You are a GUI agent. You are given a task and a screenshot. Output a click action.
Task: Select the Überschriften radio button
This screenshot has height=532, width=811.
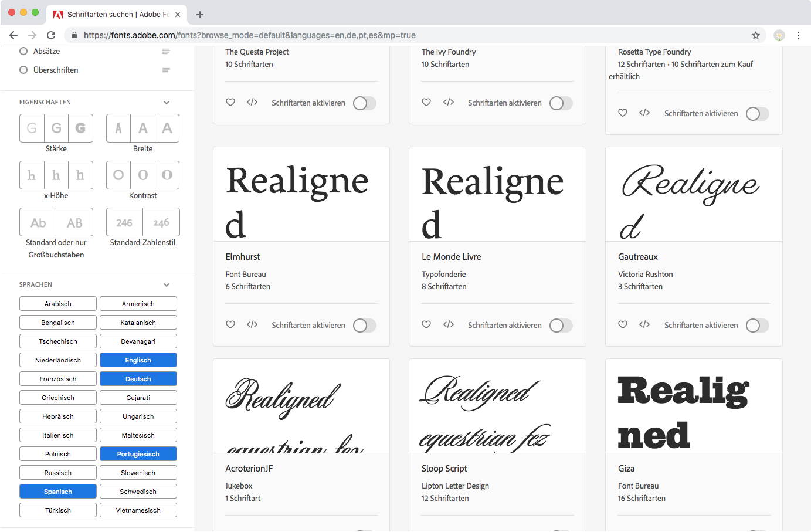23,70
